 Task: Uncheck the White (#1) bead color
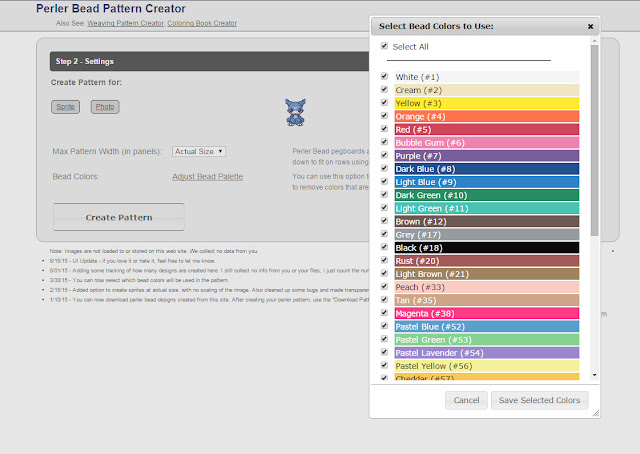[x=384, y=76]
